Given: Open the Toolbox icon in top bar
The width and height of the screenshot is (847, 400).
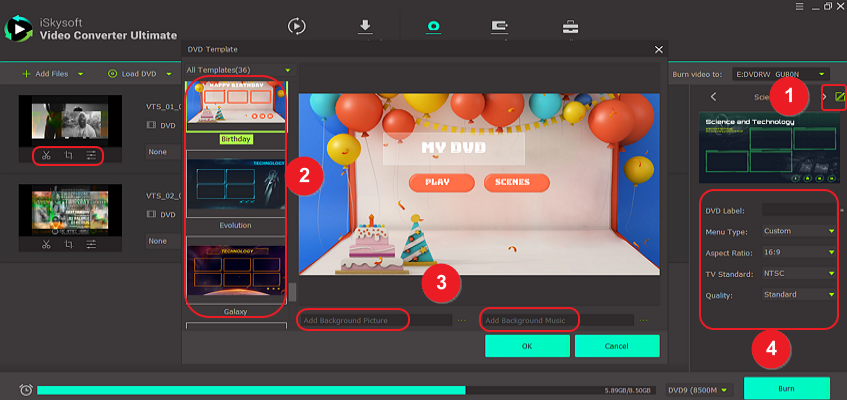Looking at the screenshot, I should coord(570,27).
